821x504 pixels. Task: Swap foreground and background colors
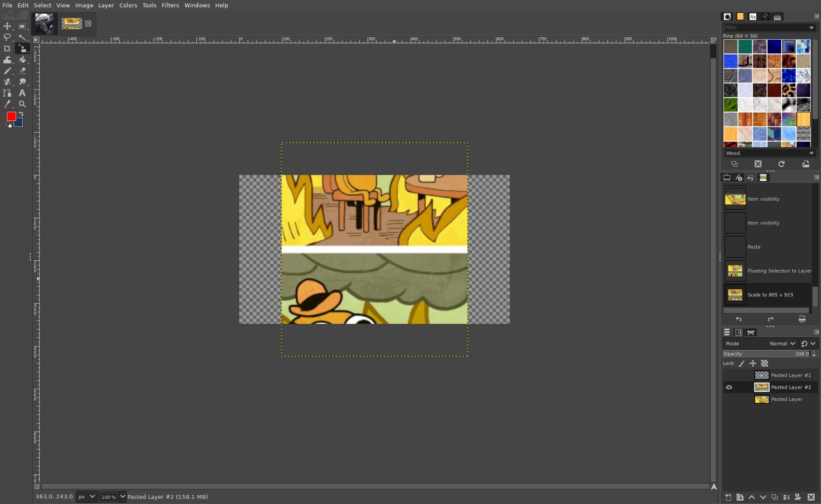pos(21,113)
